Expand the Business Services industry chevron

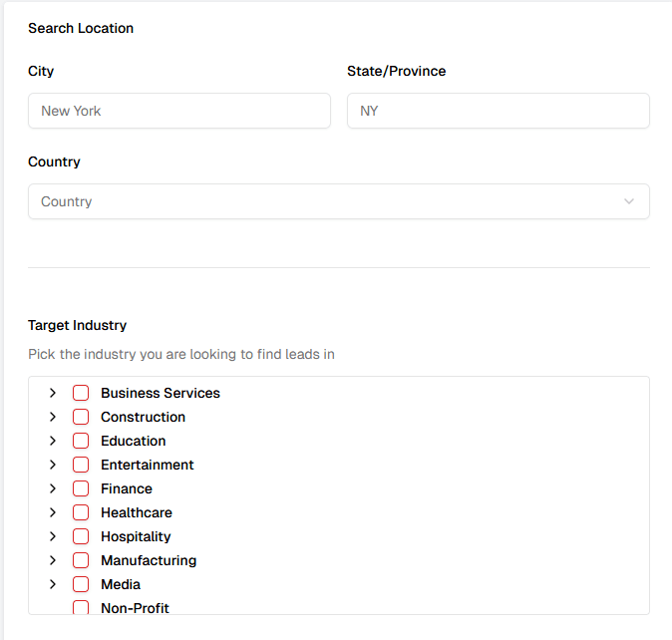point(53,393)
